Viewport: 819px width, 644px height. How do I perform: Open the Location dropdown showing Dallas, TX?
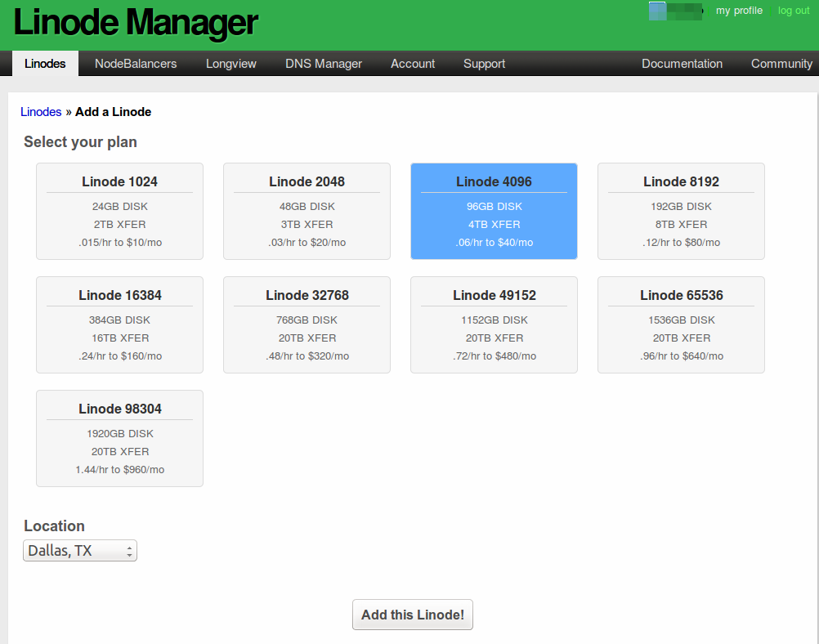(80, 551)
